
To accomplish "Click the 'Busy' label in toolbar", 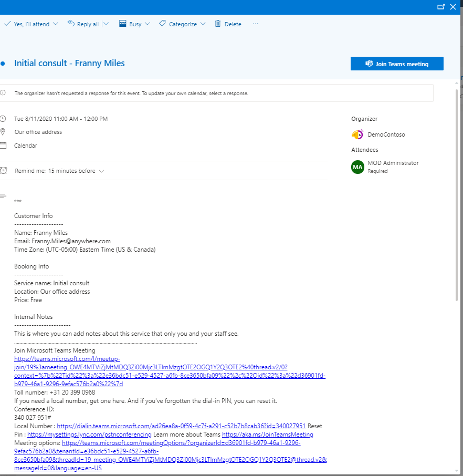I will (135, 24).
